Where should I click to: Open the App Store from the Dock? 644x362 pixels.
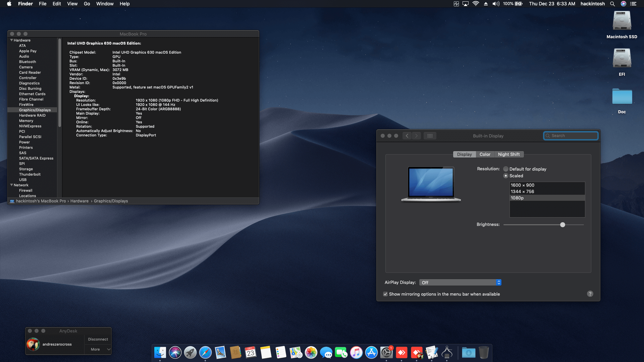click(370, 353)
